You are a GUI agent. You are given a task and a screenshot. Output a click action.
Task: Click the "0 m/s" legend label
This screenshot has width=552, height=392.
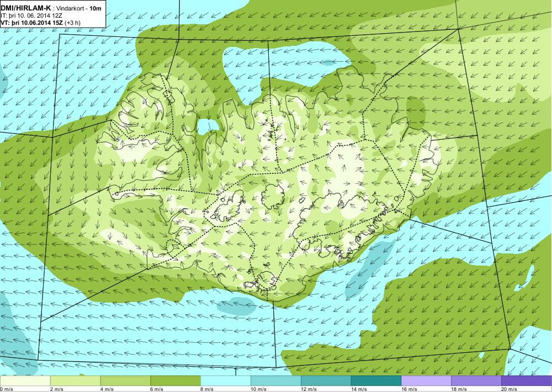tap(7, 389)
